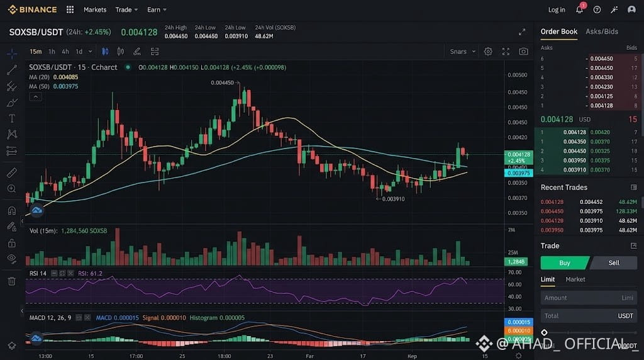644x360 pixels.
Task: Click the MA (50) indicator label
Action: pyautogui.click(x=39, y=86)
